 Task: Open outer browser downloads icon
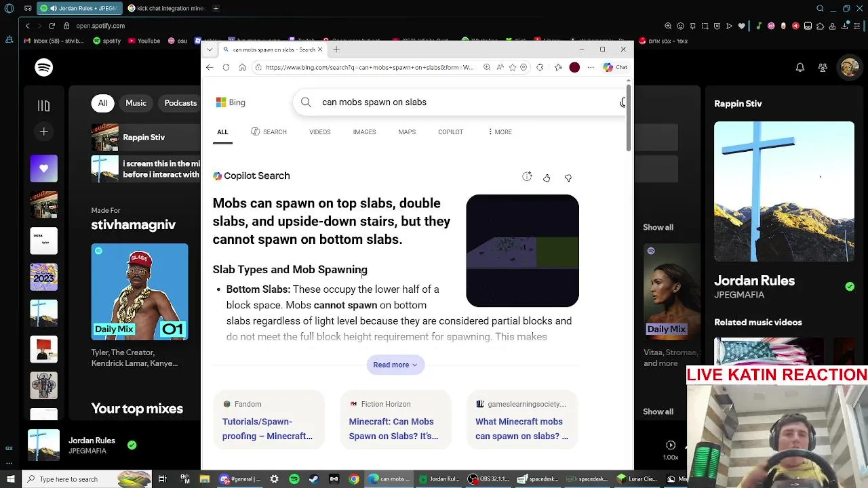click(x=846, y=26)
